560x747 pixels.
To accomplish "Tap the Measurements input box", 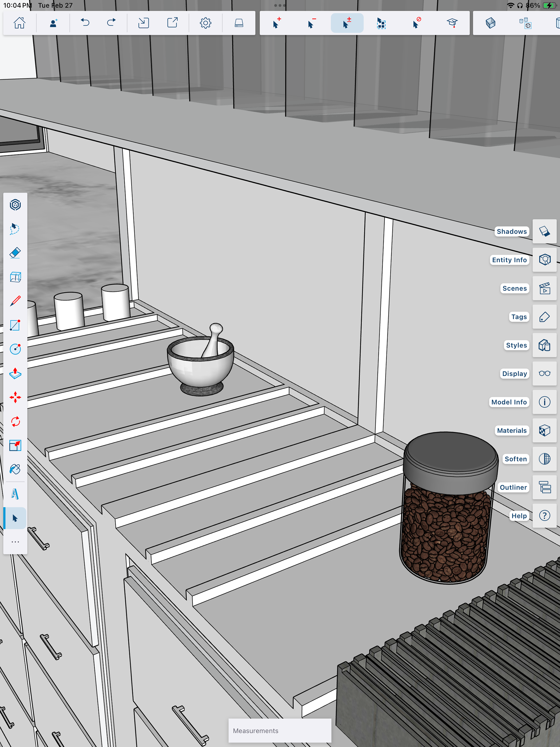I will click(280, 730).
